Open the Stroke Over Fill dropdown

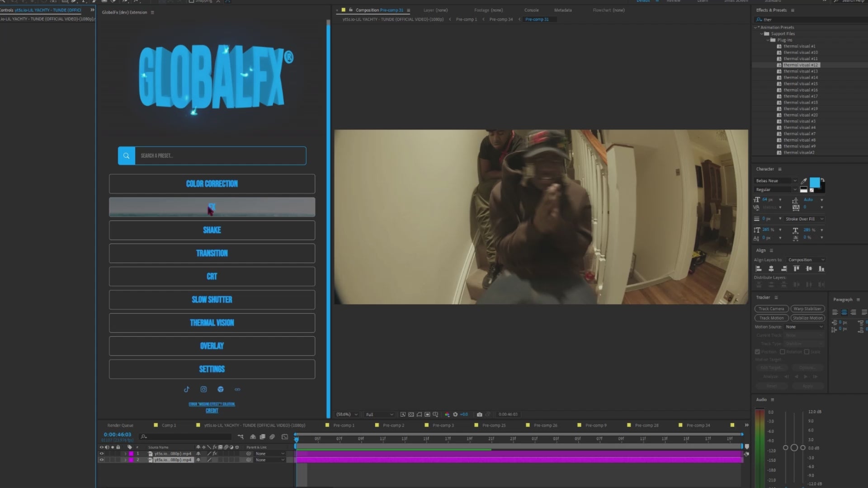pyautogui.click(x=804, y=219)
